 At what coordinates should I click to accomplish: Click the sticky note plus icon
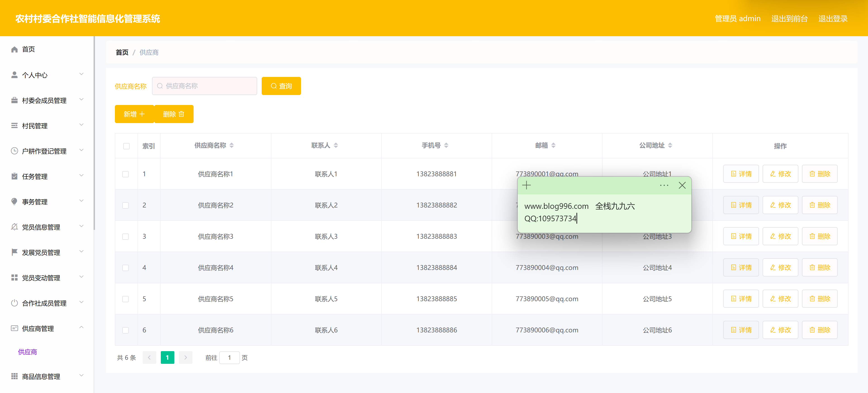(526, 185)
